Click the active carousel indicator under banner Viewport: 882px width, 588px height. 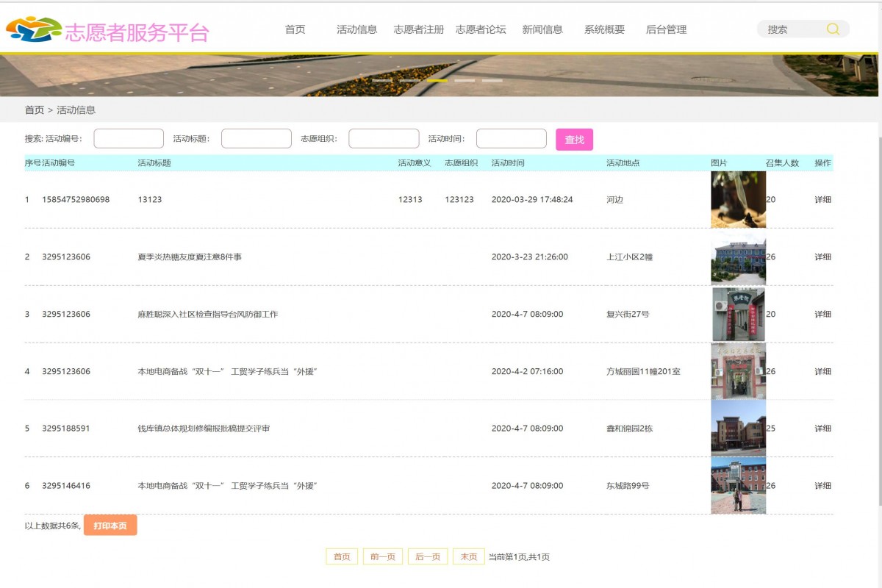tap(437, 81)
